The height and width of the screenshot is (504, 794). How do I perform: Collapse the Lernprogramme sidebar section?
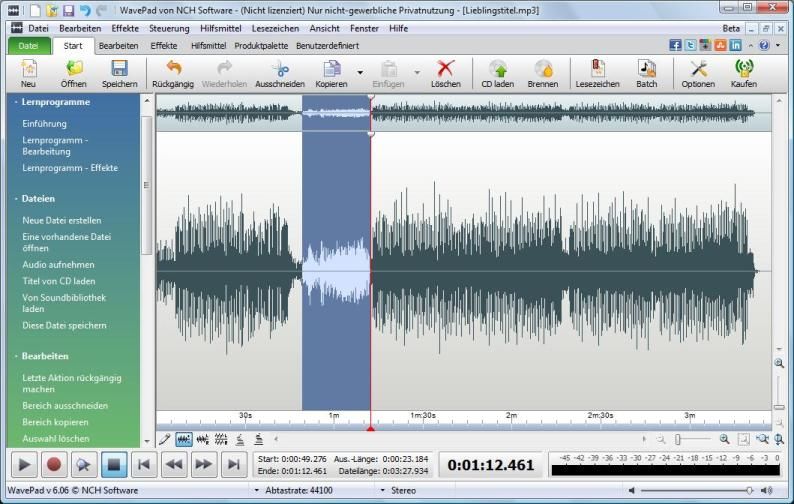coord(16,102)
